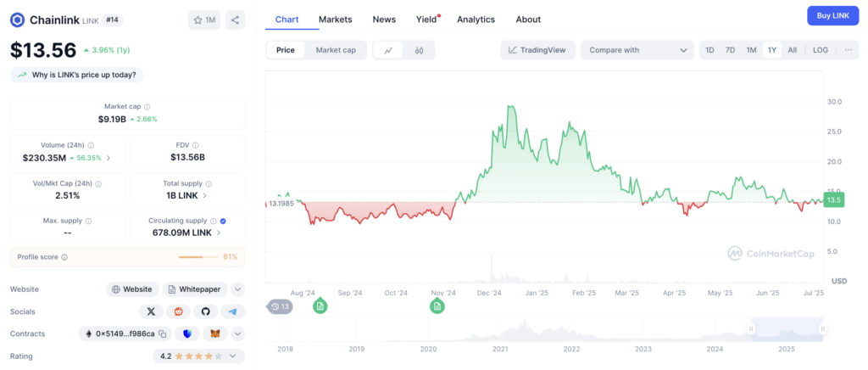The width and height of the screenshot is (868, 370).
Task: Open the Telegram social link
Action: click(x=232, y=311)
